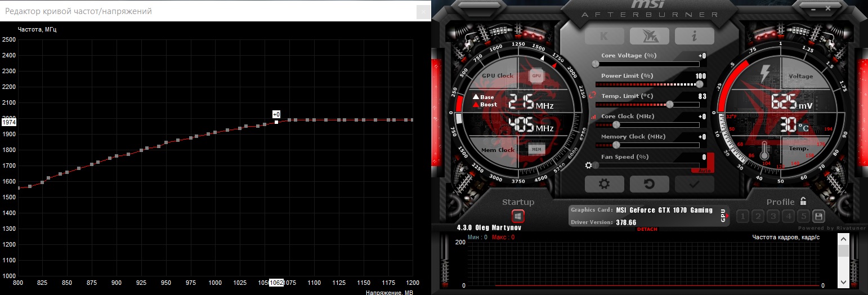Save profile with the floppy disk icon
868x295 pixels.
(818, 216)
